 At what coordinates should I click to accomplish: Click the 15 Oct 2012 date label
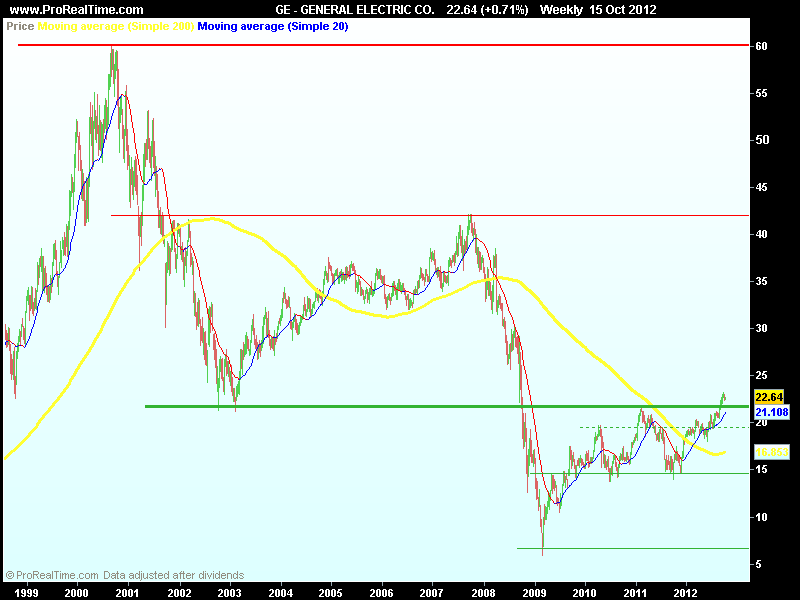tap(622, 10)
